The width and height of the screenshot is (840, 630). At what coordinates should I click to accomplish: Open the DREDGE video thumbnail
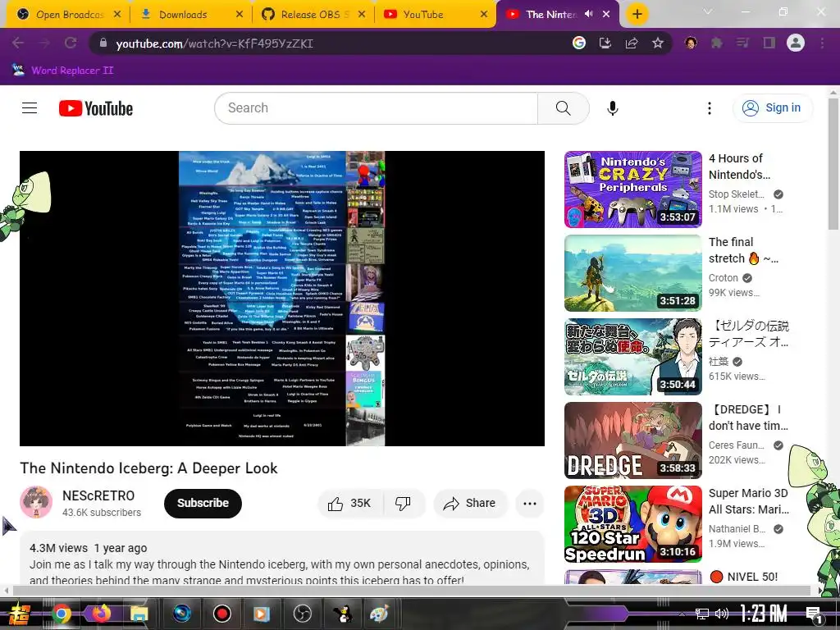tap(632, 440)
